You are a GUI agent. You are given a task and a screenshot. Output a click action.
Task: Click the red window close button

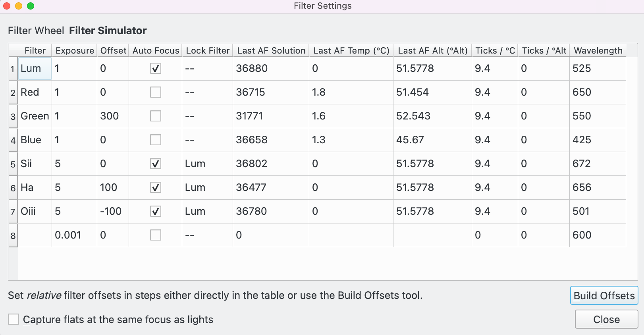[7, 6]
